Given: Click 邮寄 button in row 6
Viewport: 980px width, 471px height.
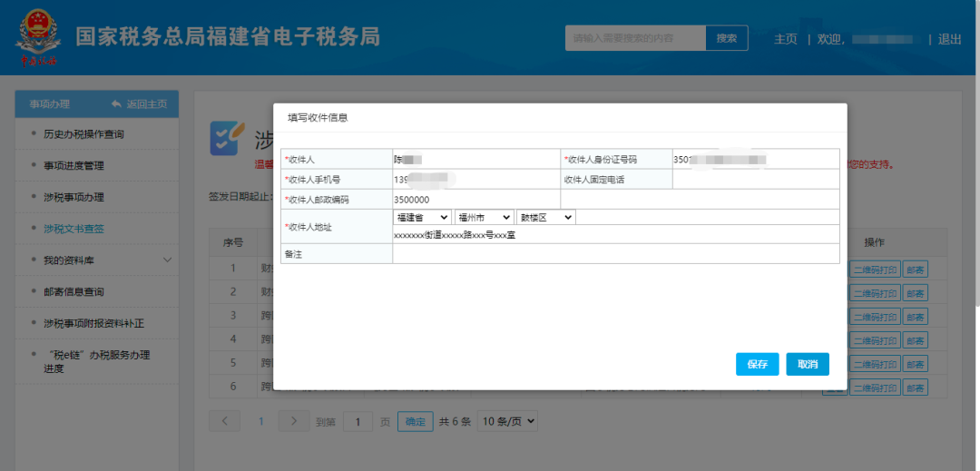Looking at the screenshot, I should point(915,388).
